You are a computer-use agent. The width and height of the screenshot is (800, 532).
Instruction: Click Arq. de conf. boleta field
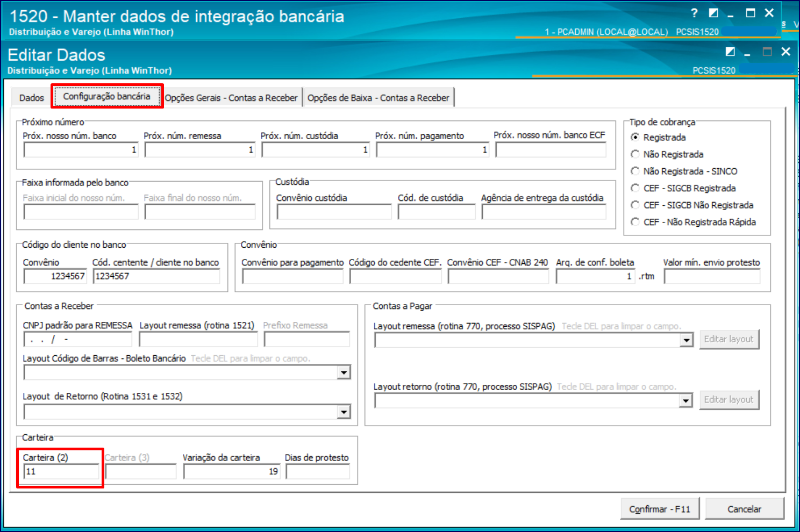click(596, 276)
